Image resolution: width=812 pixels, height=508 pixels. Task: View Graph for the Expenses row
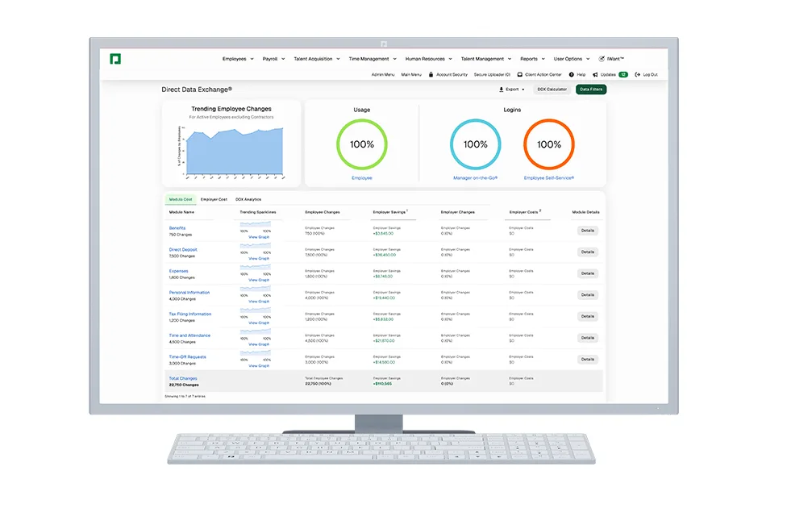[x=259, y=280]
